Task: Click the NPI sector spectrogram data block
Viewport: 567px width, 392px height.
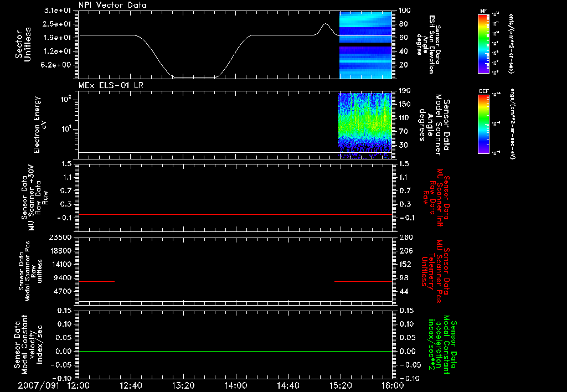Action: (365, 45)
